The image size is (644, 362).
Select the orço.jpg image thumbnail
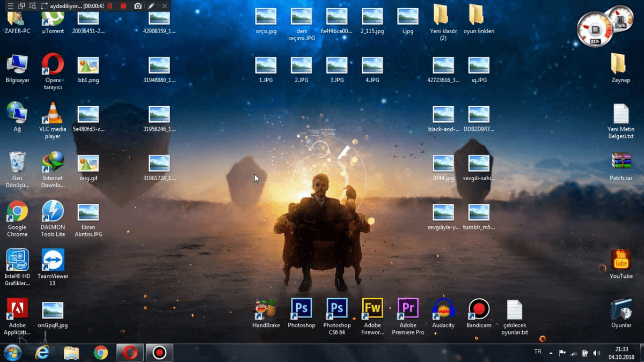point(266,17)
